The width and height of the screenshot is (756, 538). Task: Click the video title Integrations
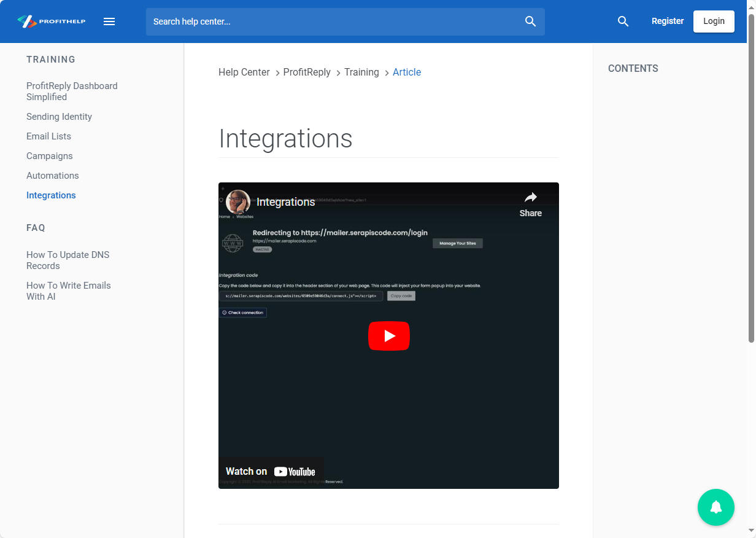click(285, 202)
